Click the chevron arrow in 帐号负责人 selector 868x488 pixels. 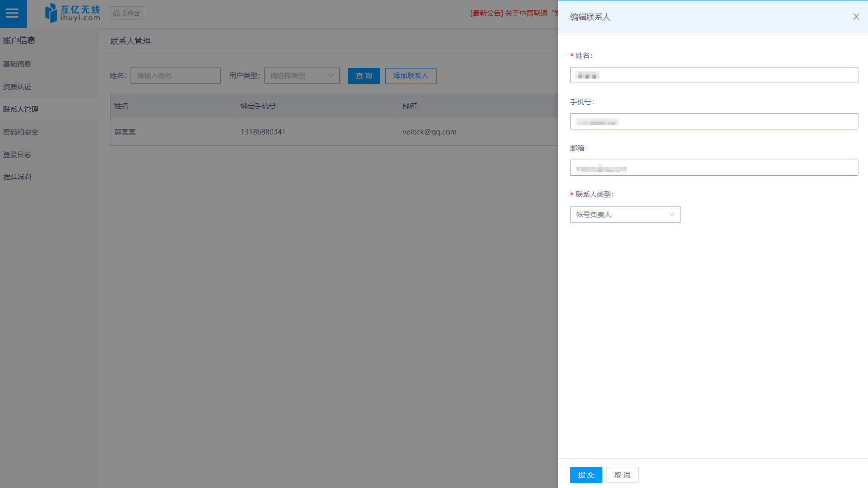pos(671,215)
